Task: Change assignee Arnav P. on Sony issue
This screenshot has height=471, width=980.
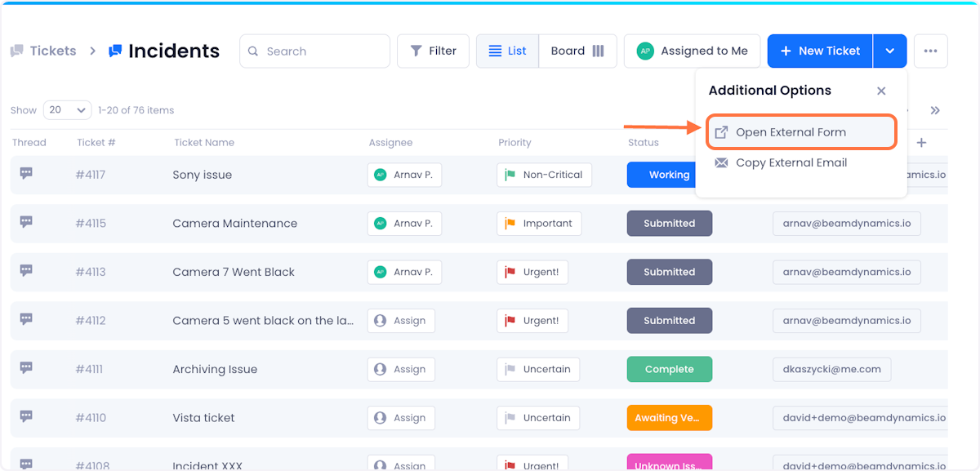Action: pos(404,175)
